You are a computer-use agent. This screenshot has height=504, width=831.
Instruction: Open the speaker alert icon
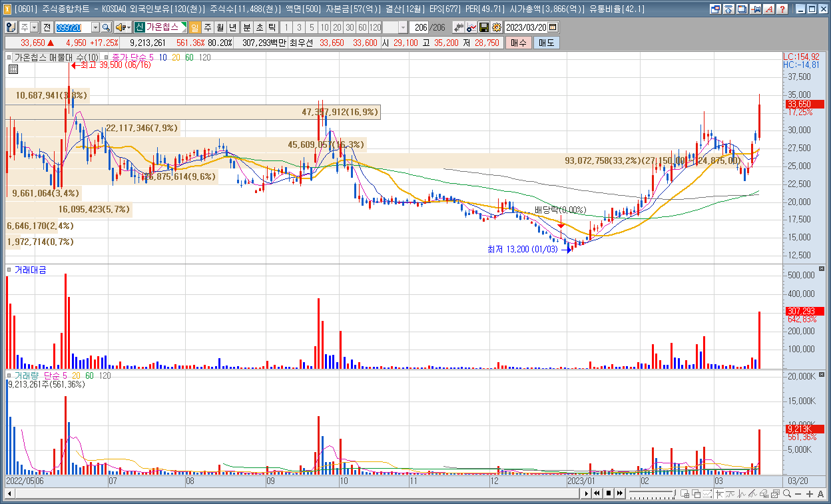(x=120, y=27)
